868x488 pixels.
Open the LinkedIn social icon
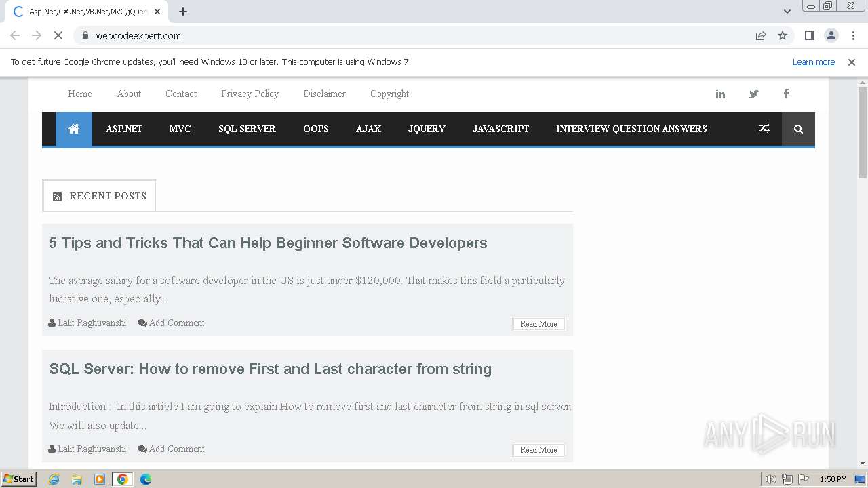coord(720,94)
